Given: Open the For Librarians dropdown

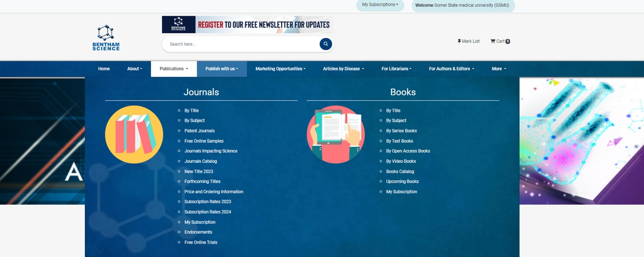Looking at the screenshot, I should (396, 69).
